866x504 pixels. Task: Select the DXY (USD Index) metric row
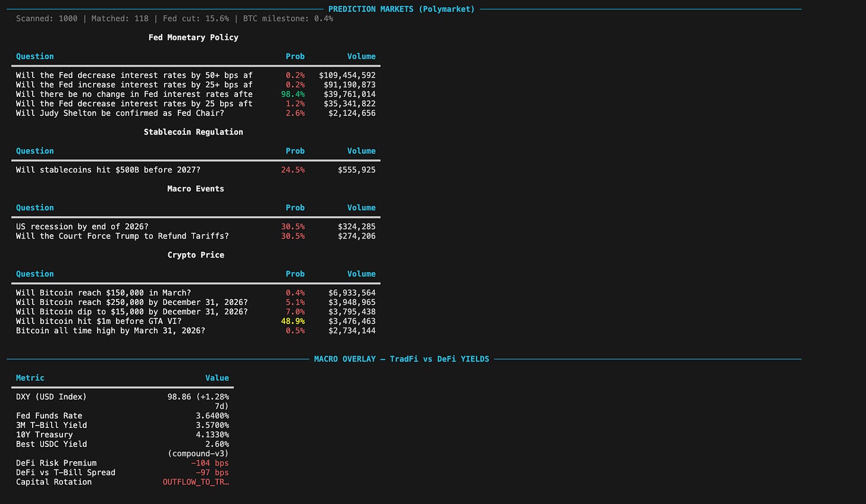pyautogui.click(x=123, y=401)
